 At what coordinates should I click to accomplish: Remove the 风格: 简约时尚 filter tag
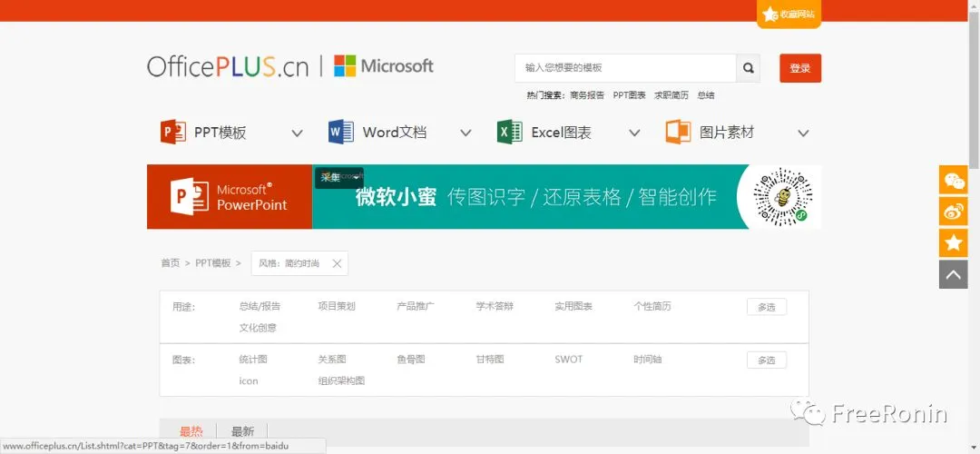point(337,264)
